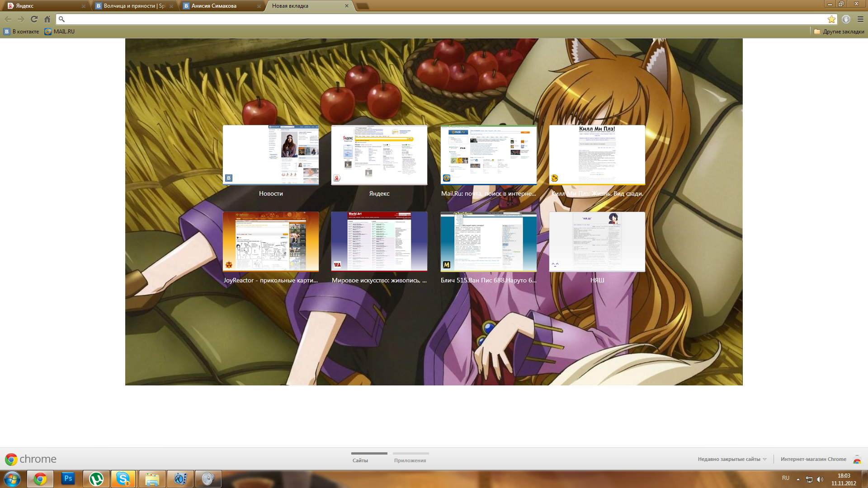Open the network status tray icon

pyautogui.click(x=809, y=479)
